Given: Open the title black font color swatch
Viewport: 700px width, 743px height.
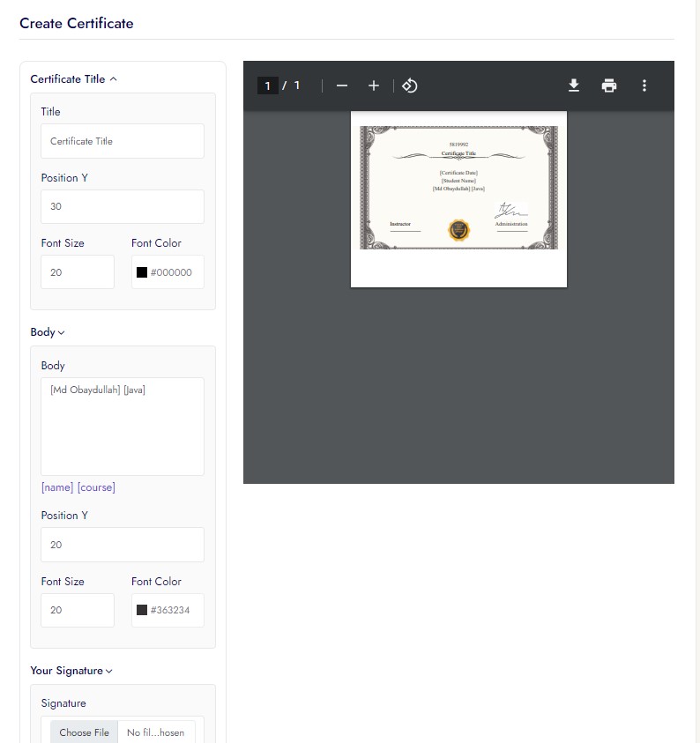Looking at the screenshot, I should (142, 272).
